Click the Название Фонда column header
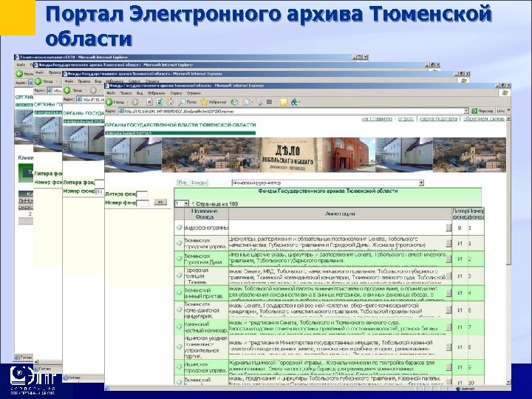Screen dimensions: 532x399 (205, 214)
